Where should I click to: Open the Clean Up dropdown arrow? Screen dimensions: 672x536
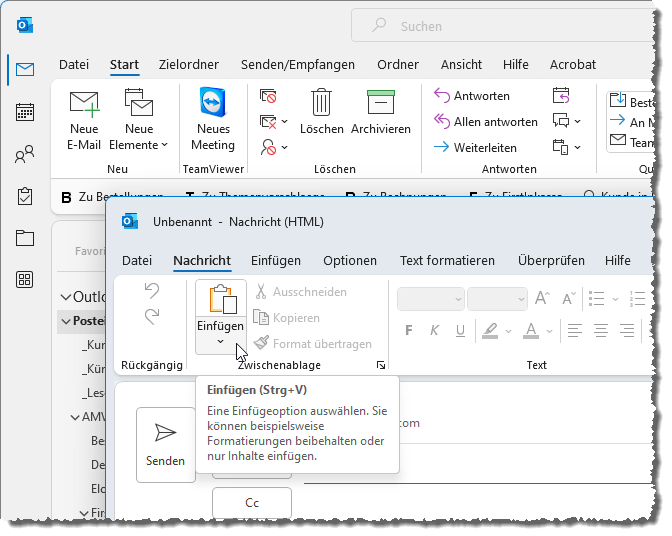coord(285,122)
